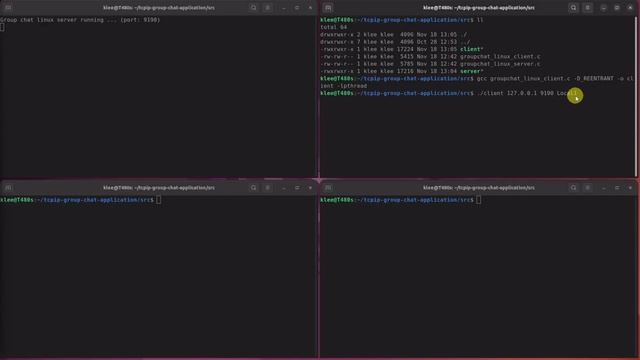The image size is (640, 360).
Task: Click the green 'client*' executable name
Action: pos(471,49)
